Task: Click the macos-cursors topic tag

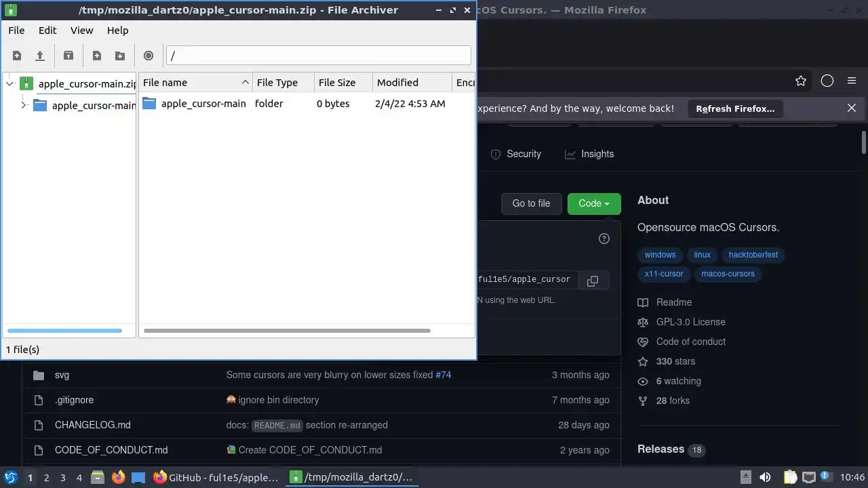Action: [x=728, y=274]
